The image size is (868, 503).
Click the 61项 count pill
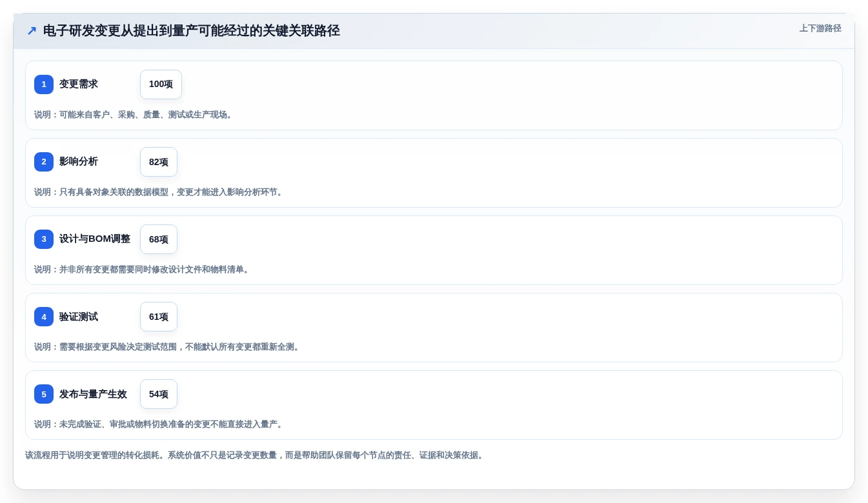point(159,317)
